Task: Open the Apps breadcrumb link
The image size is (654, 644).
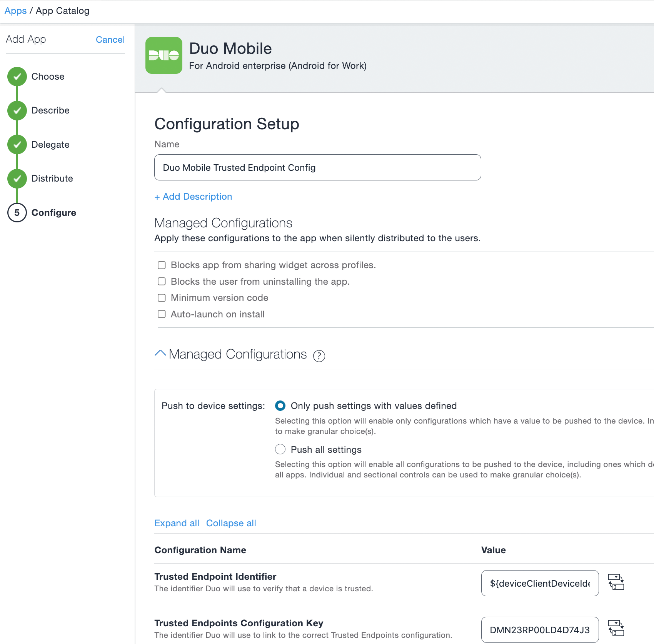Action: (x=15, y=10)
